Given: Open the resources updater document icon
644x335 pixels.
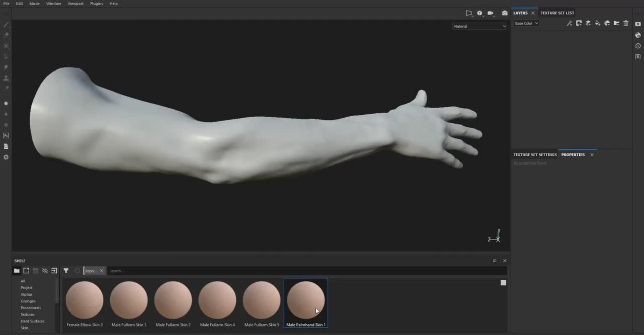Looking at the screenshot, I should 6,146.
